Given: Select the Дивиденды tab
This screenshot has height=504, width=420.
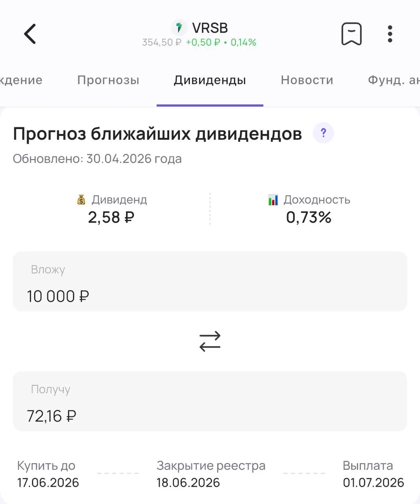Looking at the screenshot, I should point(210,80).
